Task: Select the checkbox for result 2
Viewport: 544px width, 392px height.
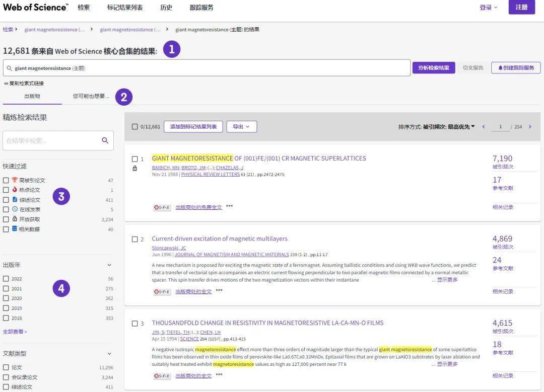Action: [x=134, y=239]
